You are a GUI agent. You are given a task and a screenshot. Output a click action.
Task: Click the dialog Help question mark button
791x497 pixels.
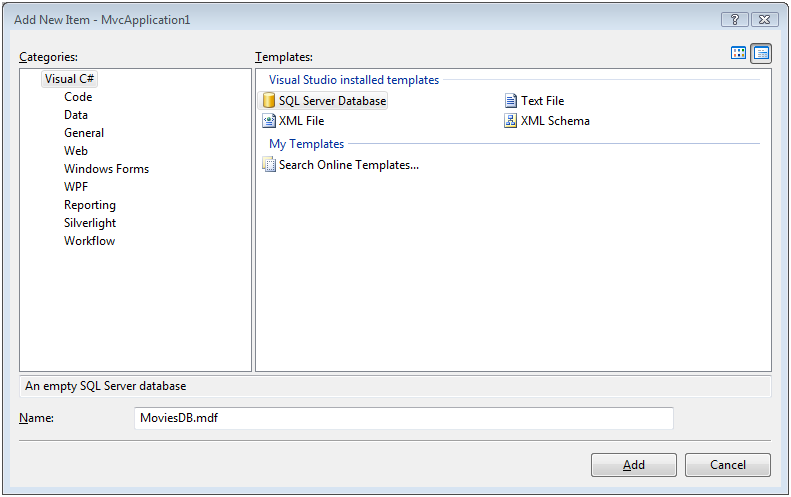pos(735,19)
